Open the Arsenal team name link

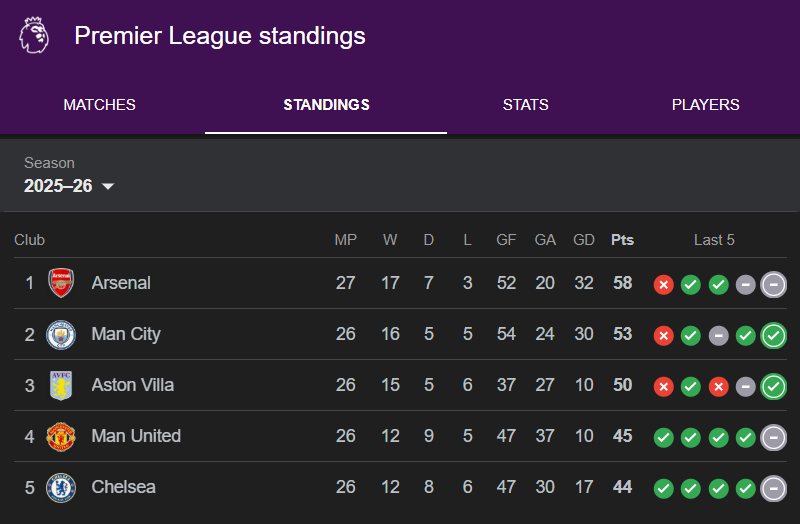tap(121, 283)
